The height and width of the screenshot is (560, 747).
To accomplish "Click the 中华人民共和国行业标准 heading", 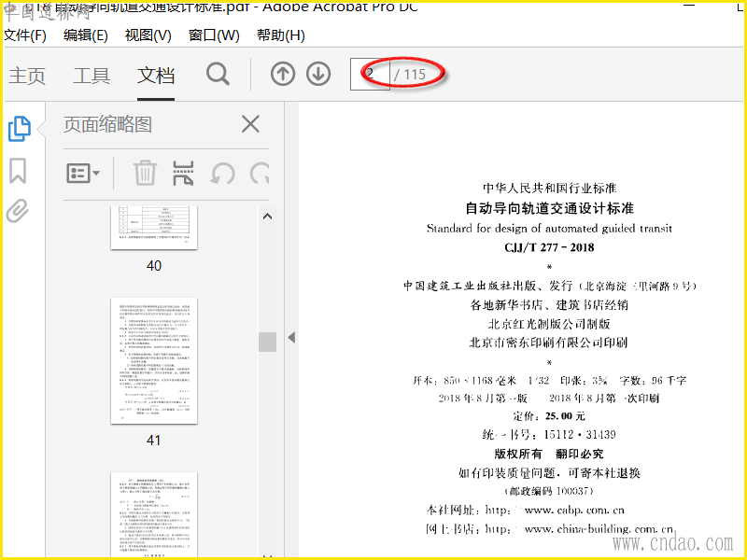I will click(549, 189).
